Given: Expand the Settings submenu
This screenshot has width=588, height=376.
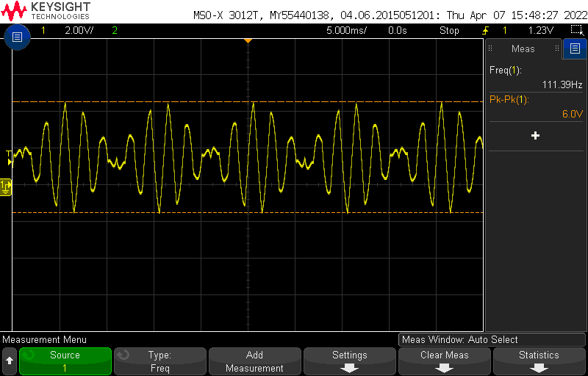Looking at the screenshot, I should pyautogui.click(x=349, y=361).
